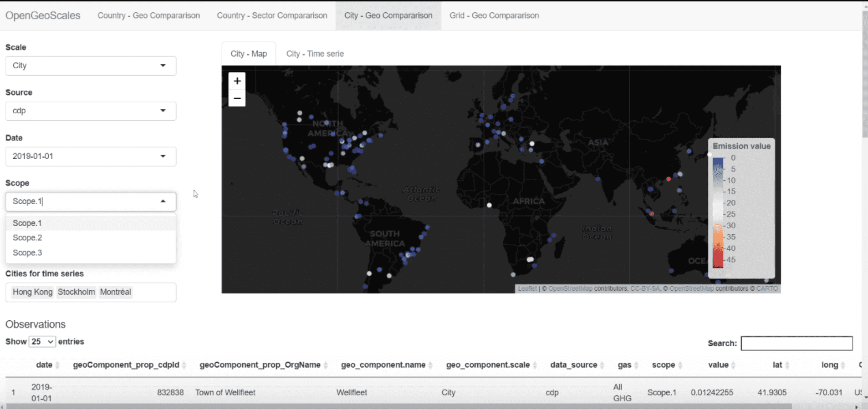Sort by geoComponent_prop_OrgName column
This screenshot has height=409, width=868.
[260, 365]
